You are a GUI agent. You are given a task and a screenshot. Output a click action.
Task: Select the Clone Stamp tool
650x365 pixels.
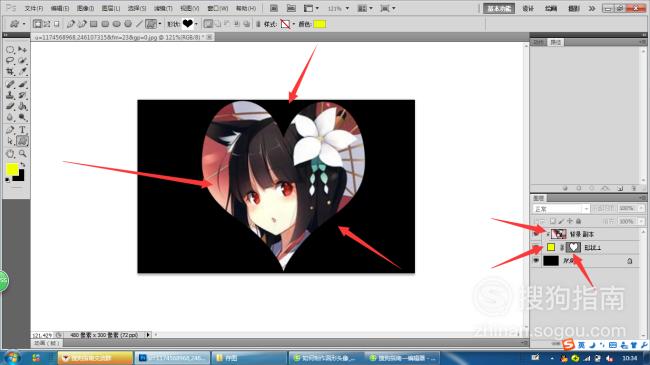click(x=10, y=95)
